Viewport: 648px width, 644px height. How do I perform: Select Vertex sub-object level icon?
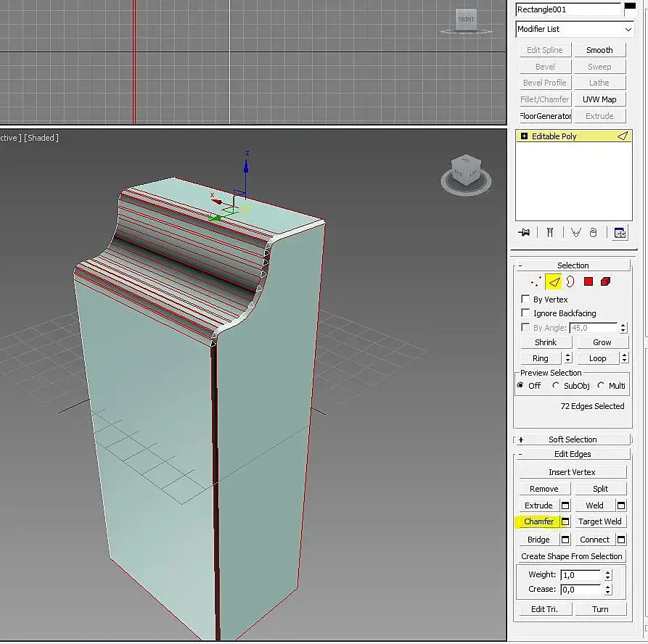[x=536, y=282]
